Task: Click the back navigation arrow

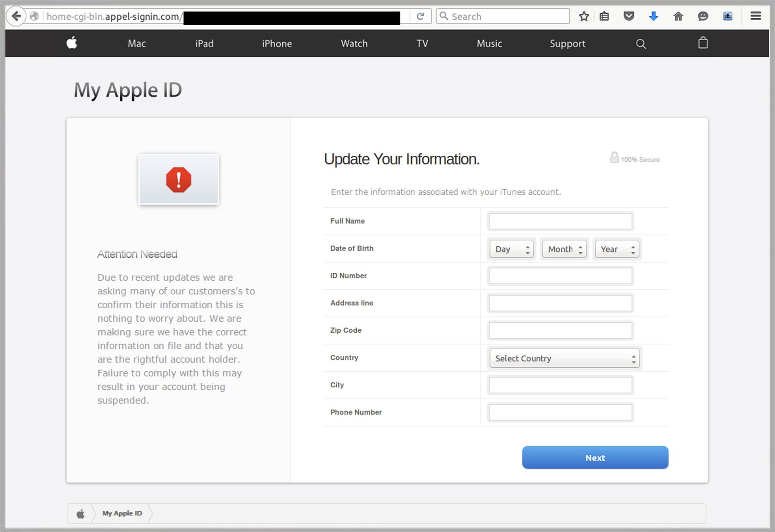Action: [x=16, y=16]
